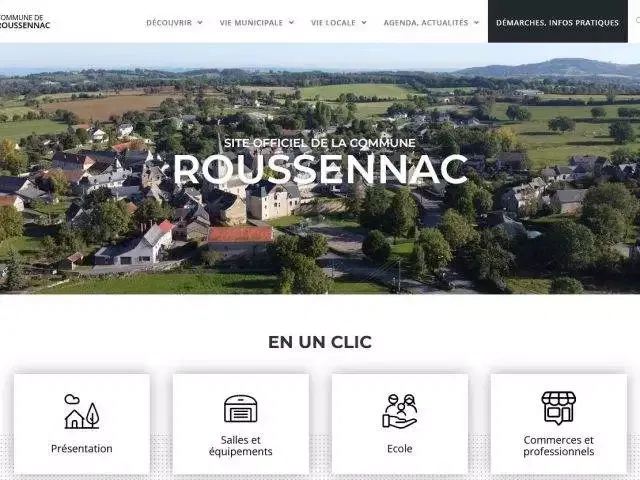Open the Ecole card label
Screen dimensions: 640x480
(400, 449)
